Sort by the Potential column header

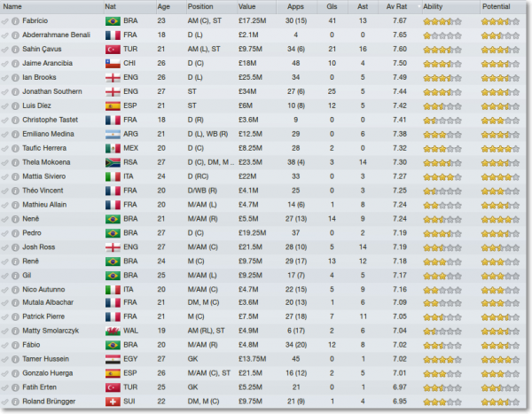point(503,7)
